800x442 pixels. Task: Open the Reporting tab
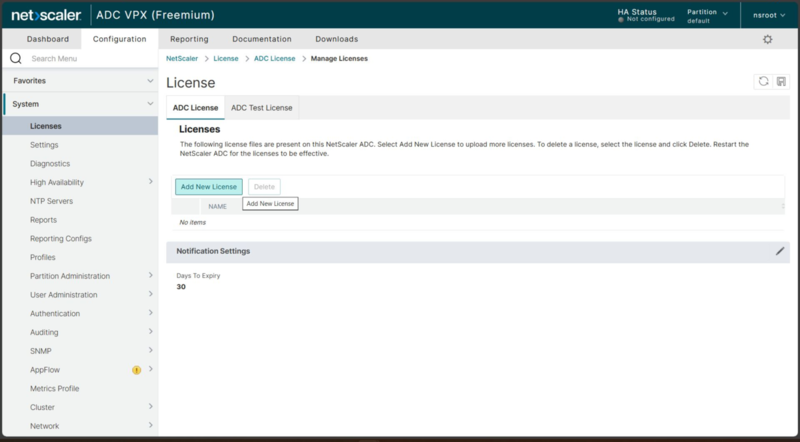tap(189, 39)
